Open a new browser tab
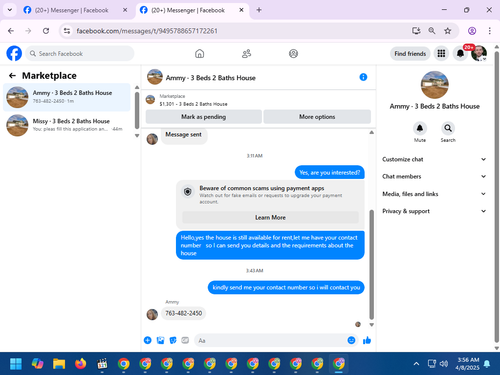This screenshot has height=375, width=500. pos(259,10)
